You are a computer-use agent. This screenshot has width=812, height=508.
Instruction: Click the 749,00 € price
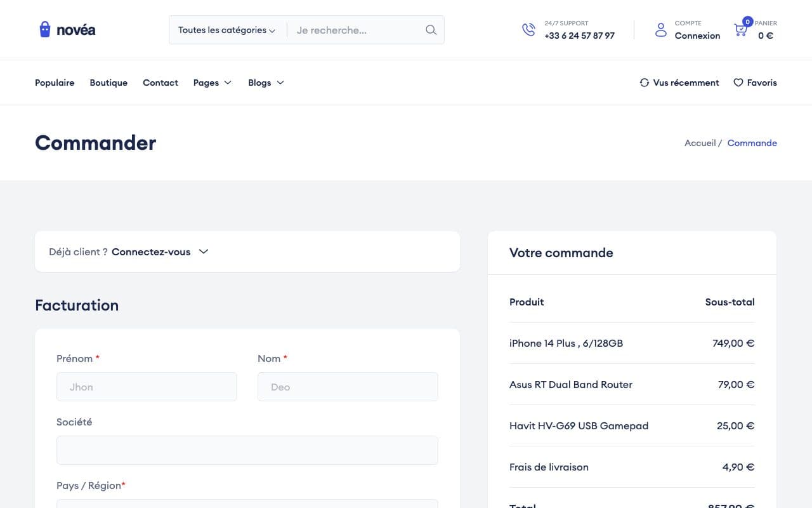point(733,343)
